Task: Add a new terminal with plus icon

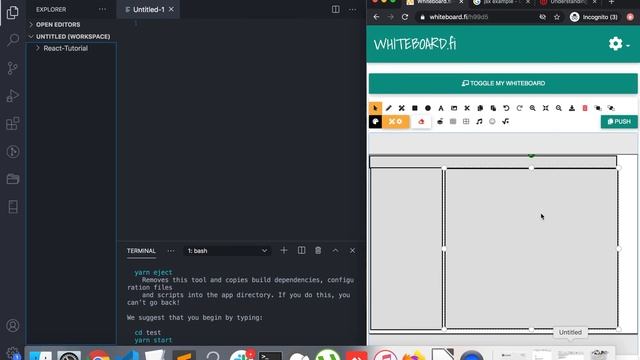Action: point(284,250)
